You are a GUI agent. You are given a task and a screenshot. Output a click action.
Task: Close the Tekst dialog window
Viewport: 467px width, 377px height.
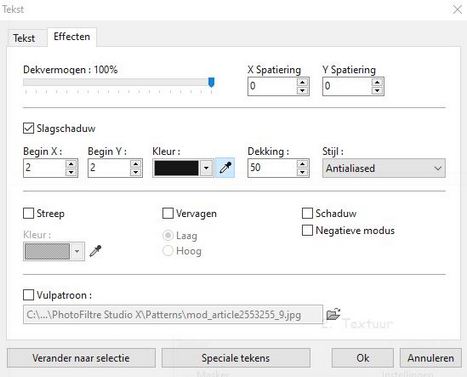point(457,9)
